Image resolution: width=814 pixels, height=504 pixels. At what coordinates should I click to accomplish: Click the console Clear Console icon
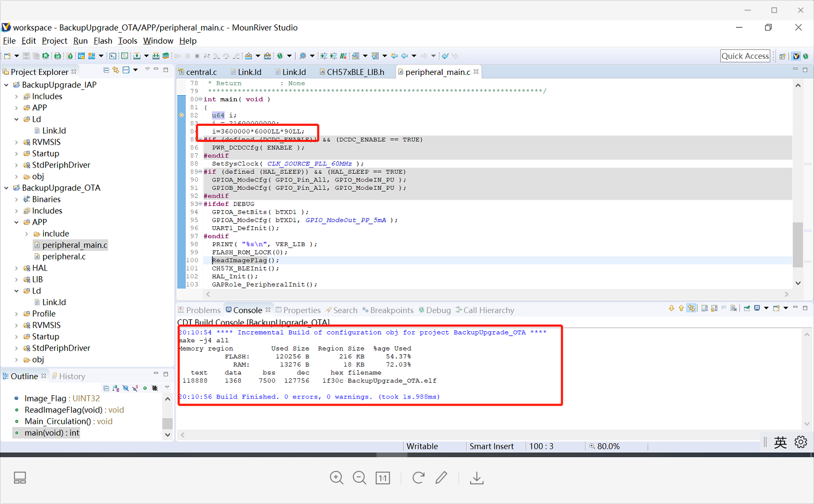[x=733, y=308]
